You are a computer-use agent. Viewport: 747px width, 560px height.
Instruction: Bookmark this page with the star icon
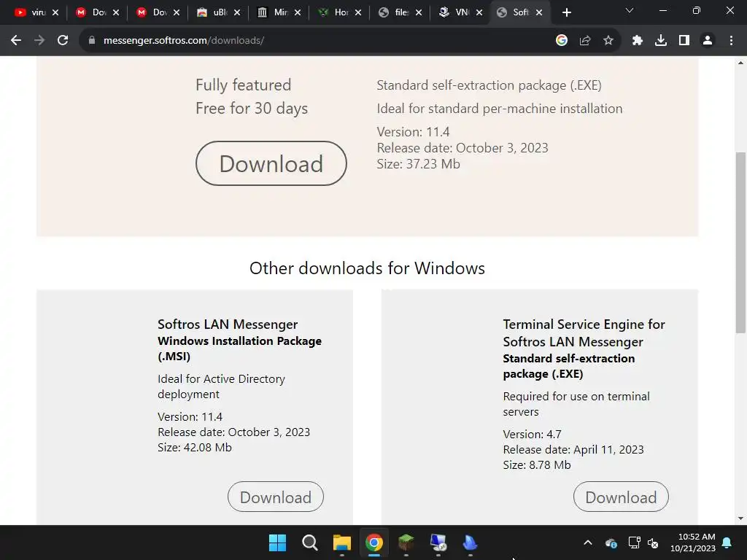point(608,41)
